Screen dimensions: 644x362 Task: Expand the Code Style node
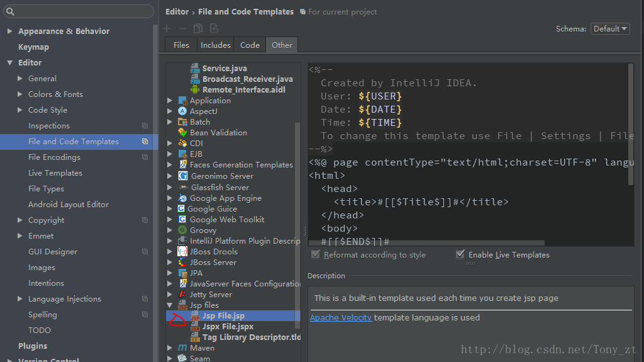coord(19,110)
